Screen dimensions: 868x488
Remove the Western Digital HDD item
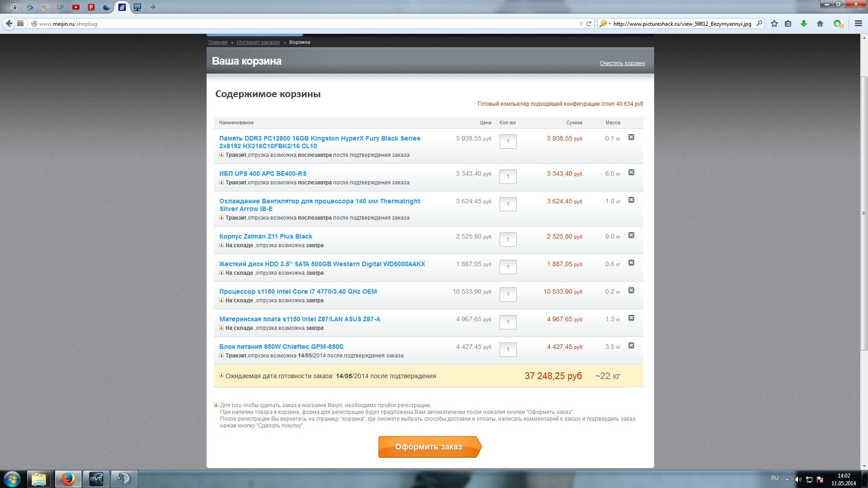click(x=631, y=263)
